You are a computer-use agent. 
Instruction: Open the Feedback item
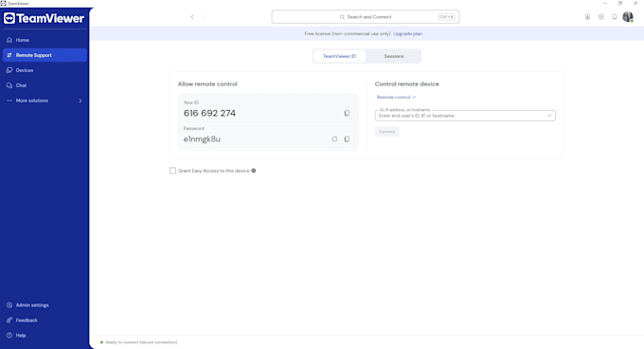point(45,321)
